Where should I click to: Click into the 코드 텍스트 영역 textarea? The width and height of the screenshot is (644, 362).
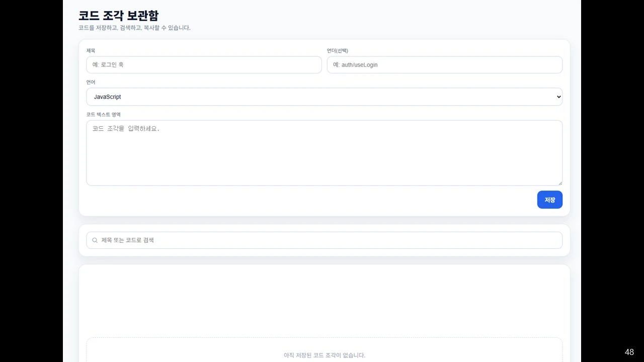click(x=325, y=153)
